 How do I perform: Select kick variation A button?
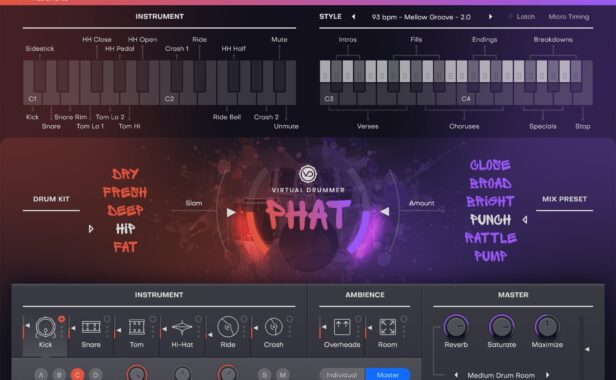[41, 374]
